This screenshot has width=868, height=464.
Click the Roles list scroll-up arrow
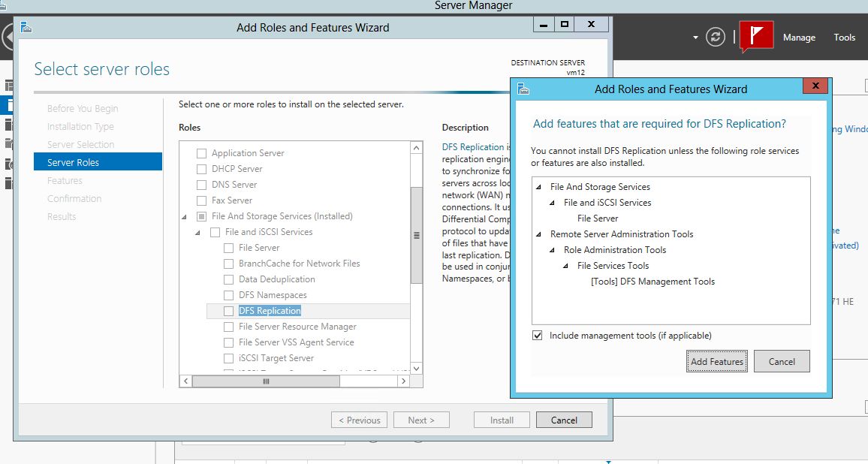point(416,147)
